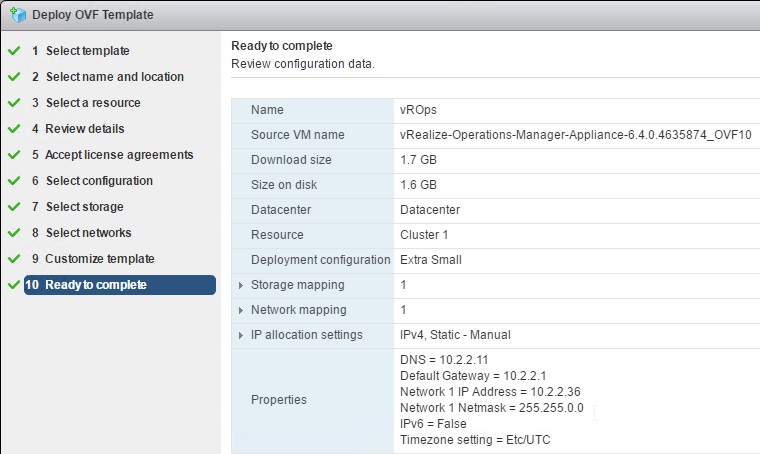Click the Deploy OVF Template title icon
760x454 pixels.
pyautogui.click(x=18, y=15)
